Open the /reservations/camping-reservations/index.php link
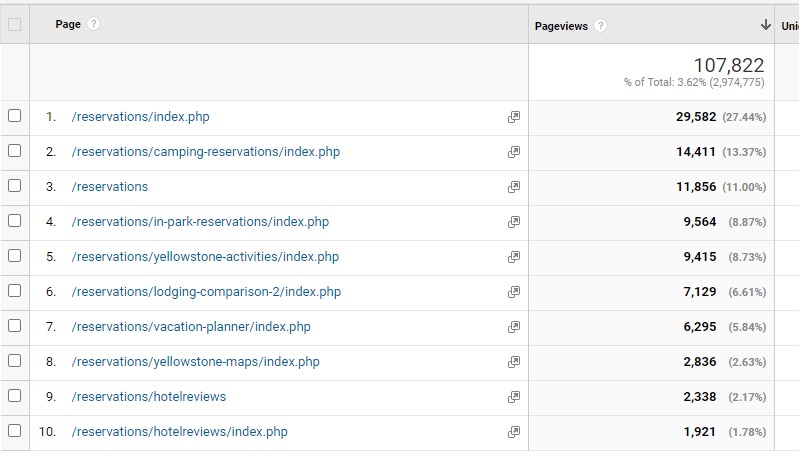Image resolution: width=799 pixels, height=467 pixels. 205,152
